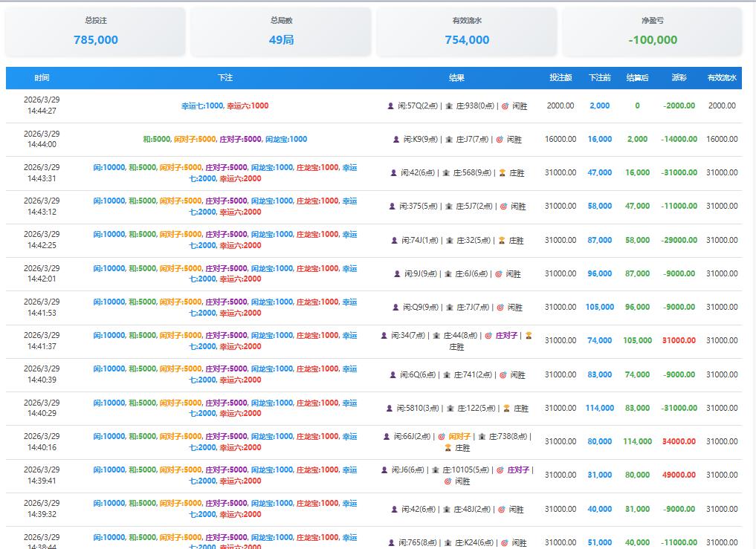Click the target icon before 庄对子 in the 14:41:37 row
This screenshot has width=756, height=549.
point(488,336)
